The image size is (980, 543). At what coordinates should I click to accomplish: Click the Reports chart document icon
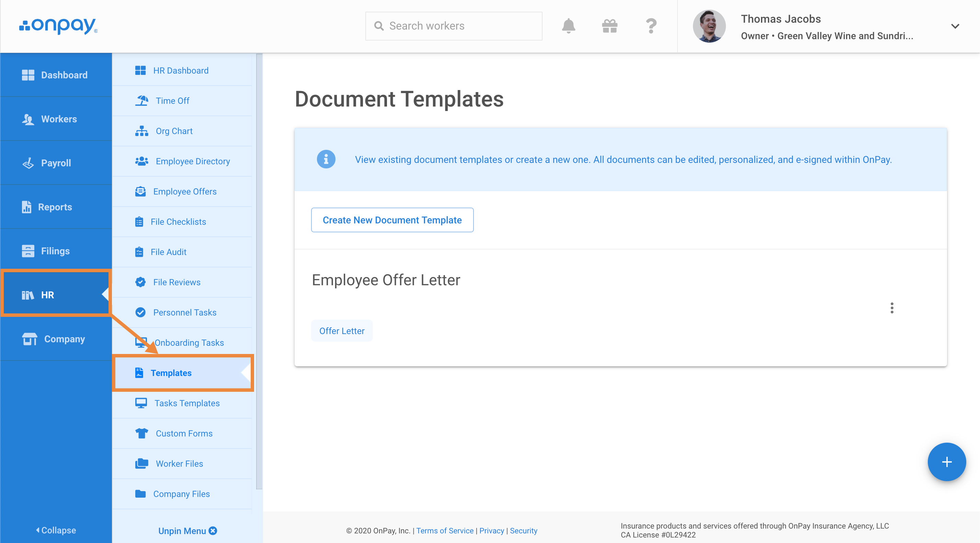tap(27, 207)
